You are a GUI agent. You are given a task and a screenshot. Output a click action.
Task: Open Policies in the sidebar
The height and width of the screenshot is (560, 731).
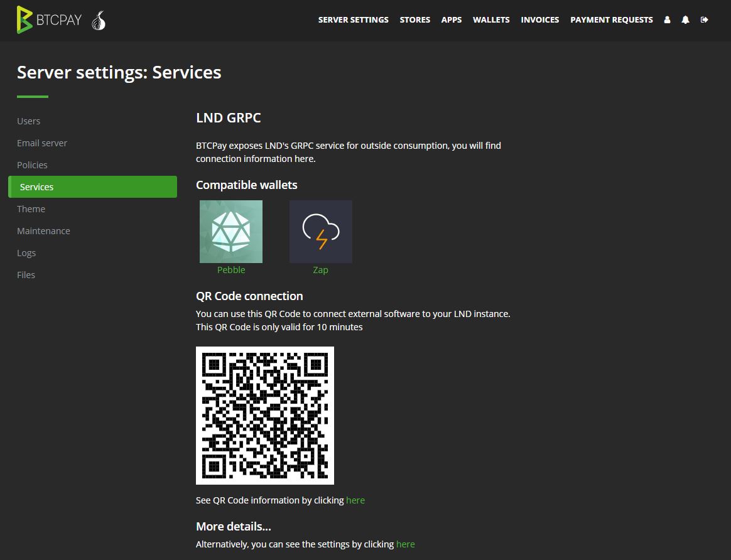pos(32,165)
